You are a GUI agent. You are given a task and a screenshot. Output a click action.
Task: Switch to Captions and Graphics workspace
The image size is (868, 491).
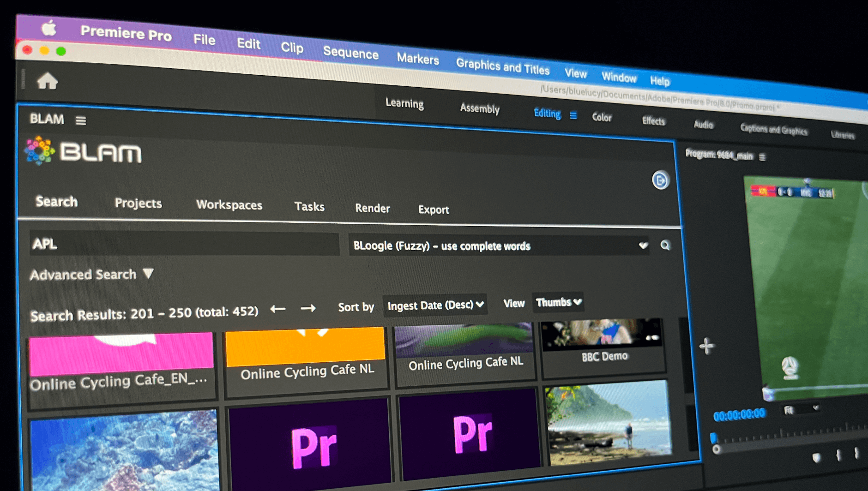[x=773, y=130]
